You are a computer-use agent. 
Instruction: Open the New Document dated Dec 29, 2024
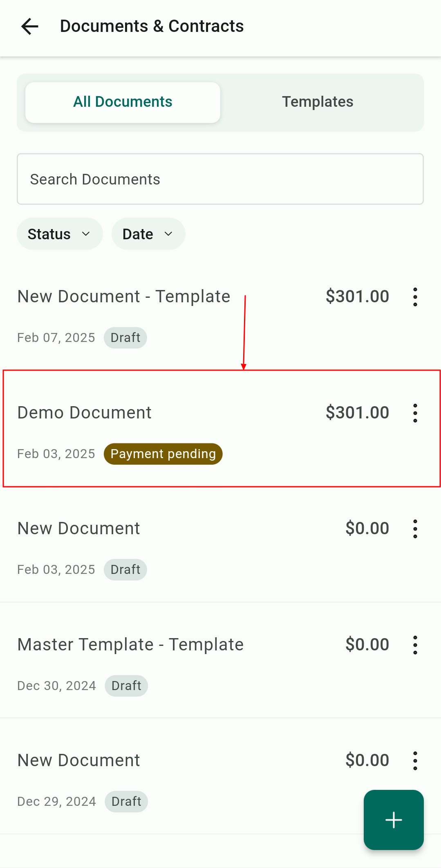click(78, 760)
